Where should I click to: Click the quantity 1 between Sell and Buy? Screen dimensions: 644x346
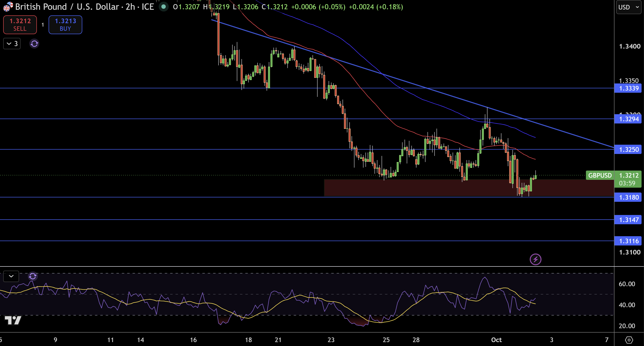coord(43,25)
